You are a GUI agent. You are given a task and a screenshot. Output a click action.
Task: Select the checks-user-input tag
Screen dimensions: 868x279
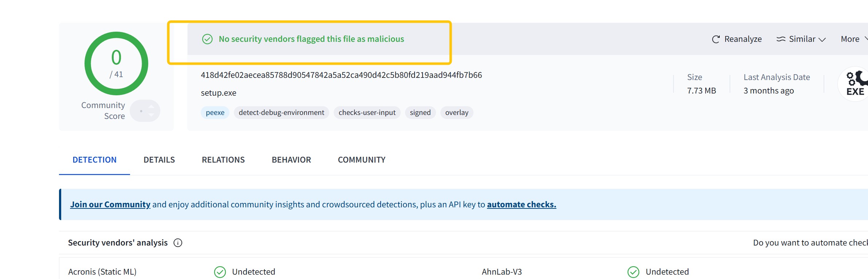click(x=367, y=112)
